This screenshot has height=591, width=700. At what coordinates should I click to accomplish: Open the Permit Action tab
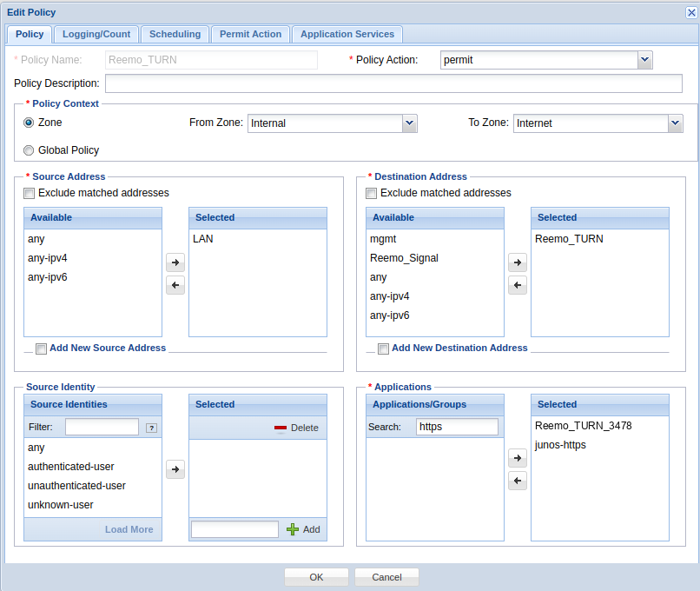(x=250, y=35)
